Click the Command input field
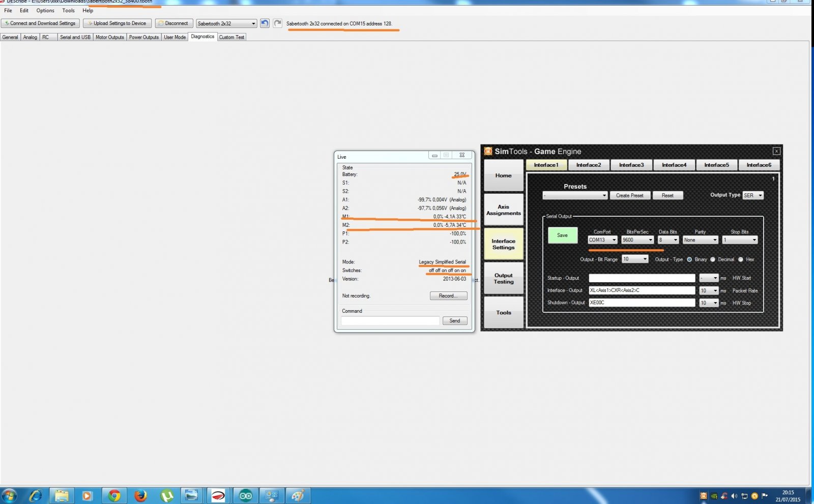The image size is (814, 504). (390, 320)
